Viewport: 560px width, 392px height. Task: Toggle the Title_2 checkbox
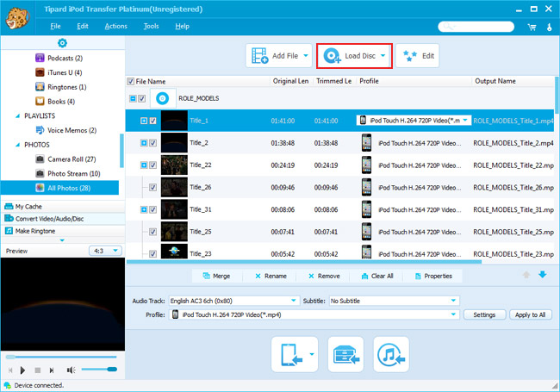pos(152,143)
